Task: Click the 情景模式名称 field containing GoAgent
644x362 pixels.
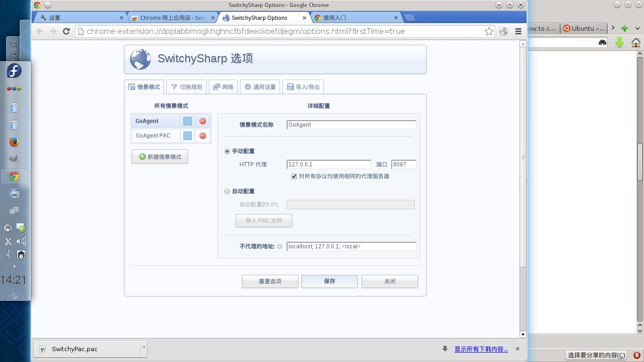Action: point(351,125)
